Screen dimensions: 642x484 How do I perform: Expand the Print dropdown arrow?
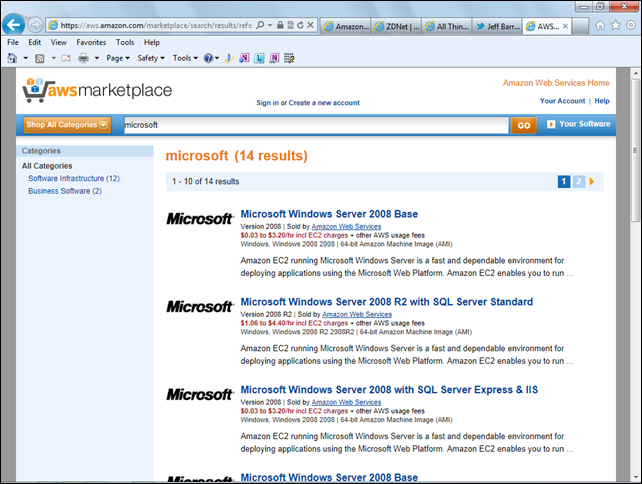97,58
